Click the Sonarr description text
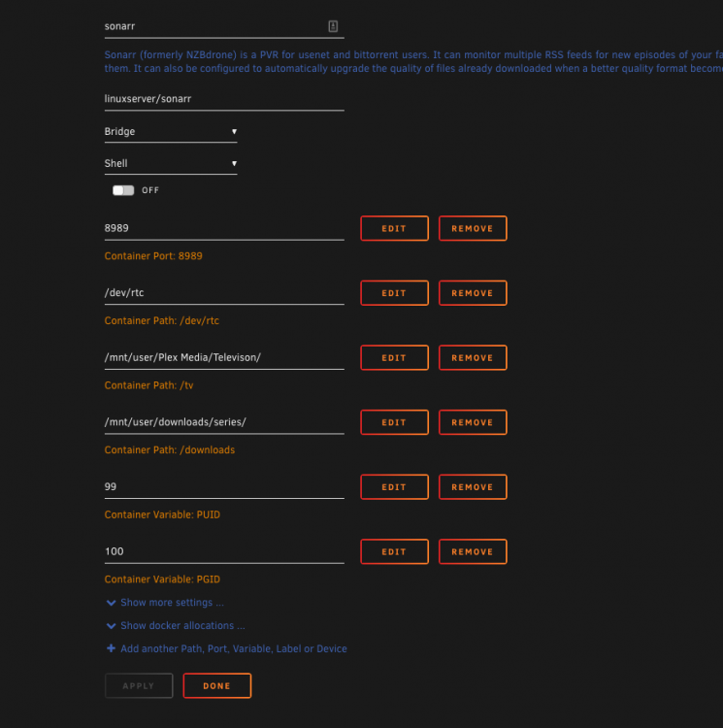Viewport: 723px width, 728px height. pos(413,62)
